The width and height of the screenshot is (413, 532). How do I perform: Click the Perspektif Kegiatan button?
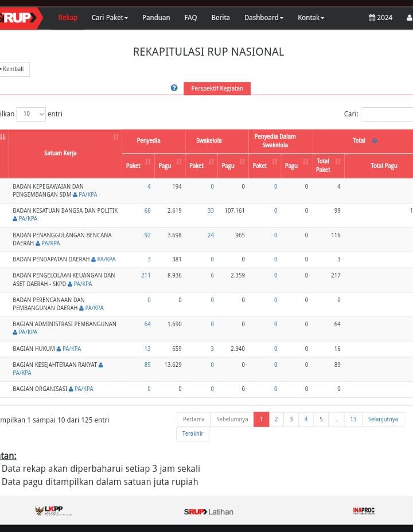point(217,88)
